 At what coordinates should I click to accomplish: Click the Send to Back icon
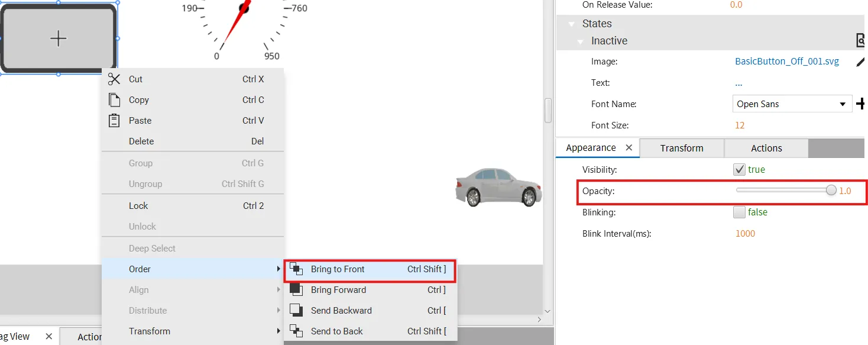[296, 331]
